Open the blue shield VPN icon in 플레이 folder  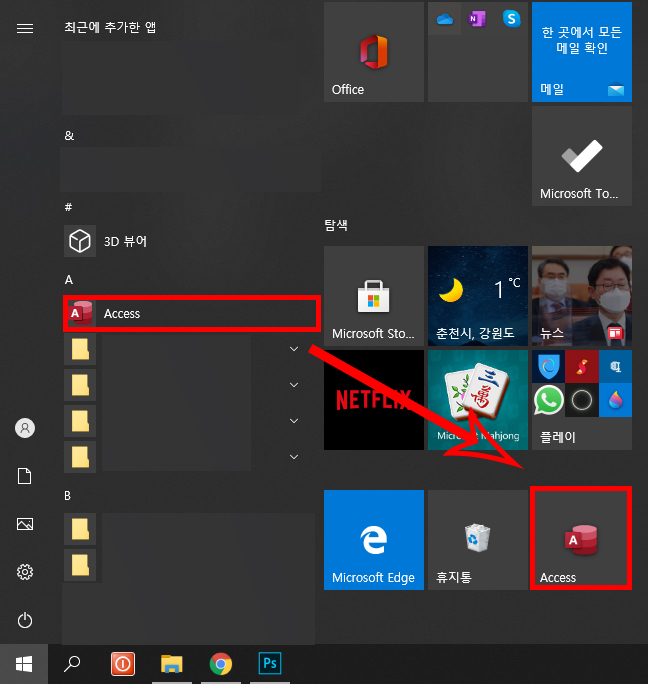[549, 366]
